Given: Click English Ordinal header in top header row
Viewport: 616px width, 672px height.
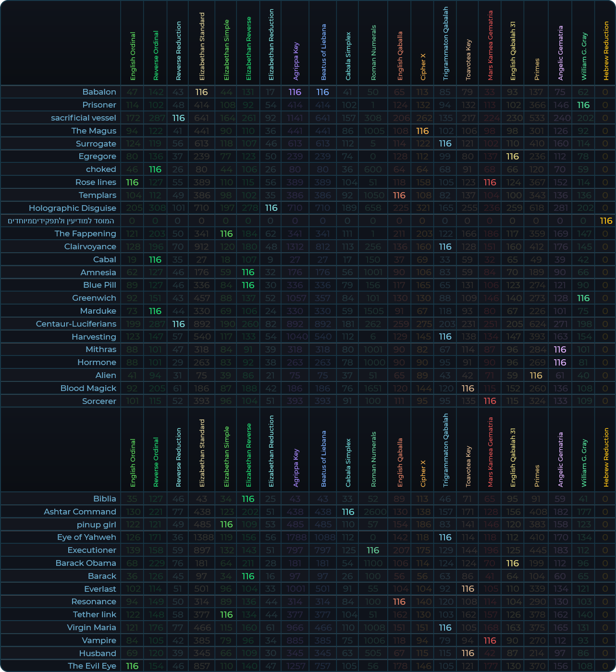Looking at the screenshot, I should click(133, 56).
